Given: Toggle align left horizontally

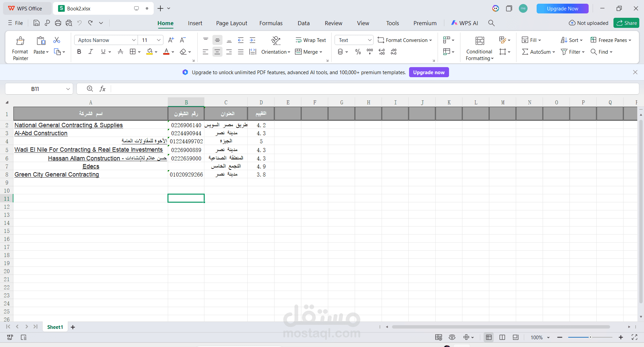Looking at the screenshot, I should 205,52.
